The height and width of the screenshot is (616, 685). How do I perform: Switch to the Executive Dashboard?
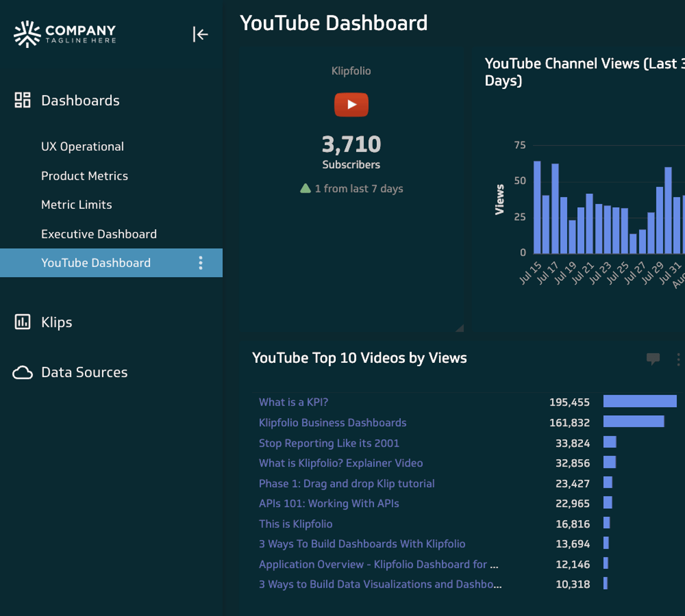click(99, 234)
